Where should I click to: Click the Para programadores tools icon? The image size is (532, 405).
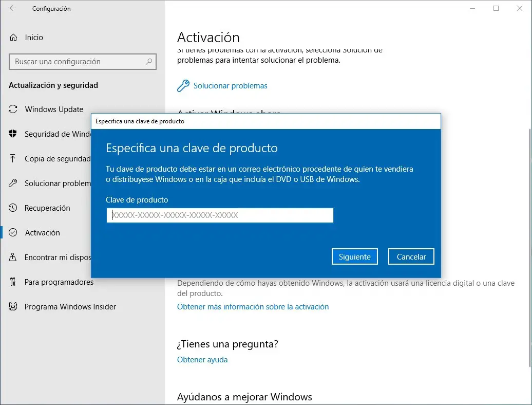click(x=12, y=282)
